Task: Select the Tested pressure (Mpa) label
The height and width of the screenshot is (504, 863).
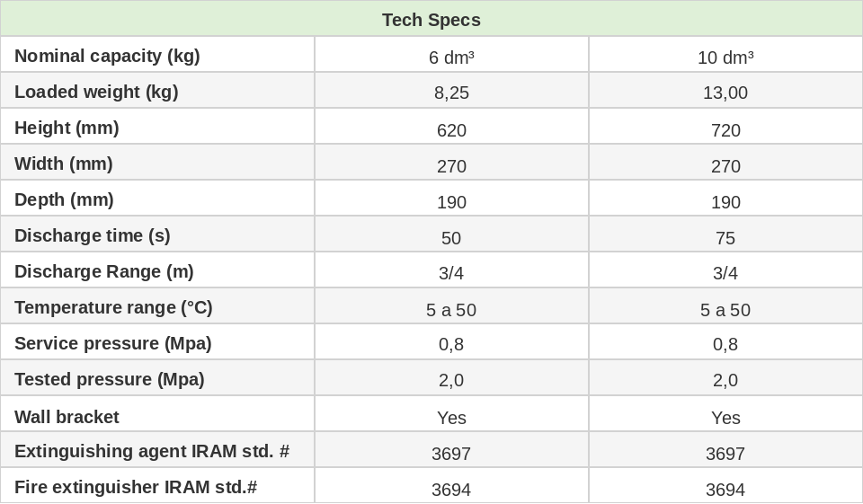Action: point(110,379)
